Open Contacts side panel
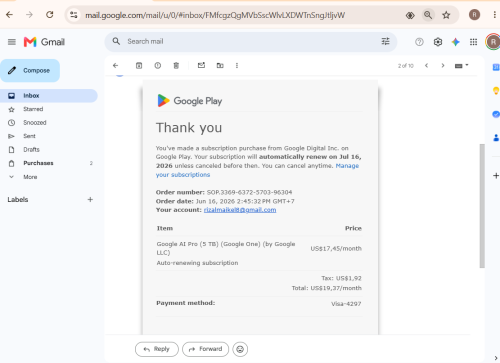This screenshot has height=363, width=500. point(496,137)
